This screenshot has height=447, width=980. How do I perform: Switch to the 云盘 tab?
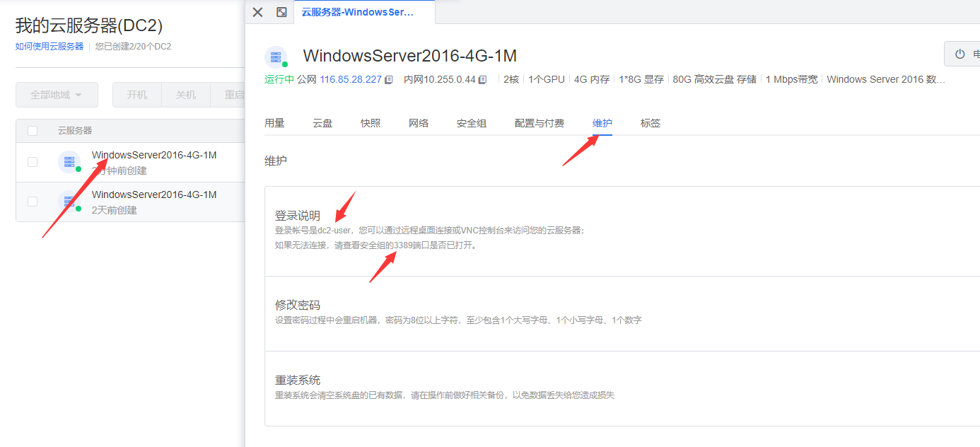(x=322, y=123)
